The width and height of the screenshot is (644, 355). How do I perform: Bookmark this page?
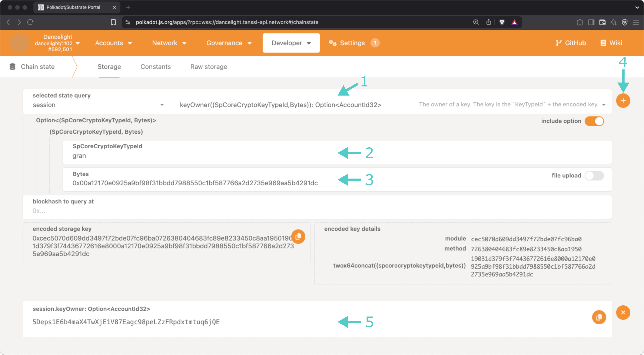click(113, 22)
